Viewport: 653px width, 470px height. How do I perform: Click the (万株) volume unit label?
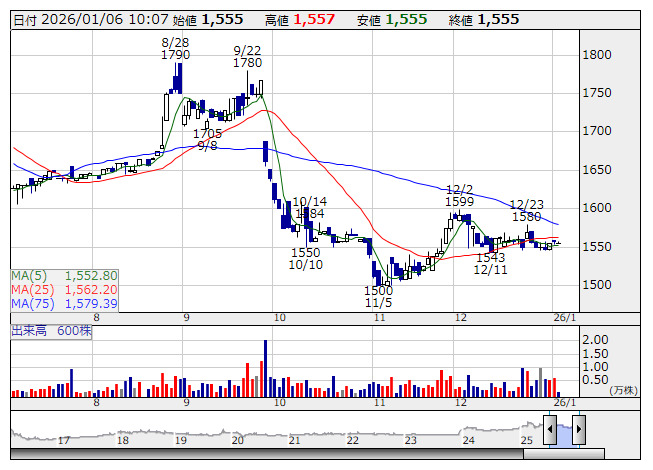623,390
